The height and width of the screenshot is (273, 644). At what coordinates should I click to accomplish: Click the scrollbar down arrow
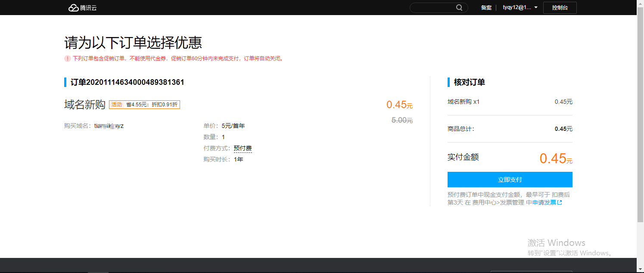coord(641,270)
